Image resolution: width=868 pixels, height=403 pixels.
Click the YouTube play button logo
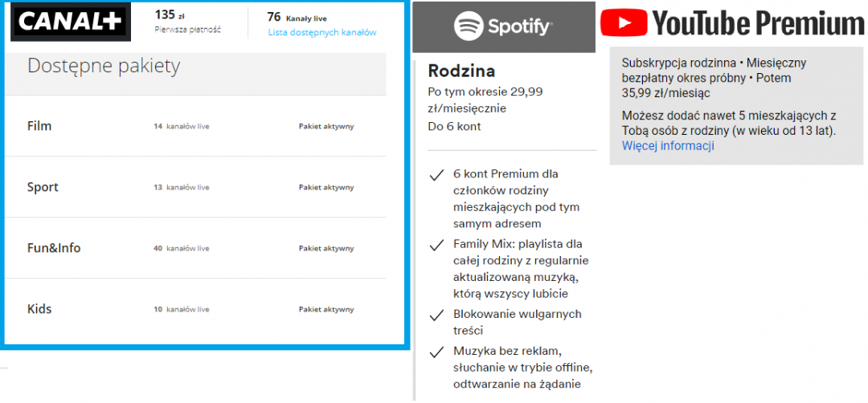point(624,24)
